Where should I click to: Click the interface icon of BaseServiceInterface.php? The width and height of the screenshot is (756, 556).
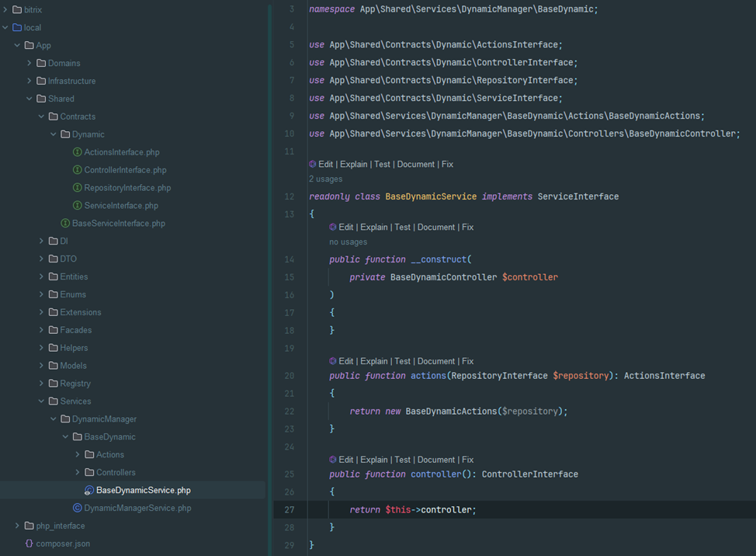point(65,224)
